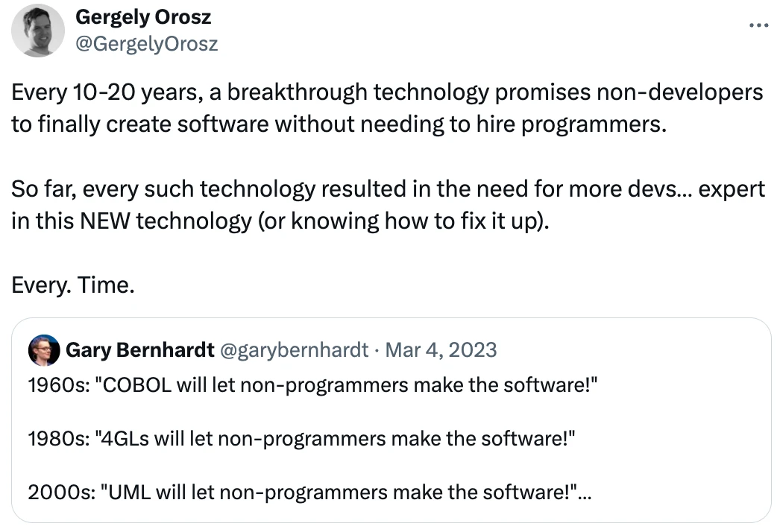The image size is (780, 532).
Task: Click the Gary Bernhardt author name
Action: [139, 350]
